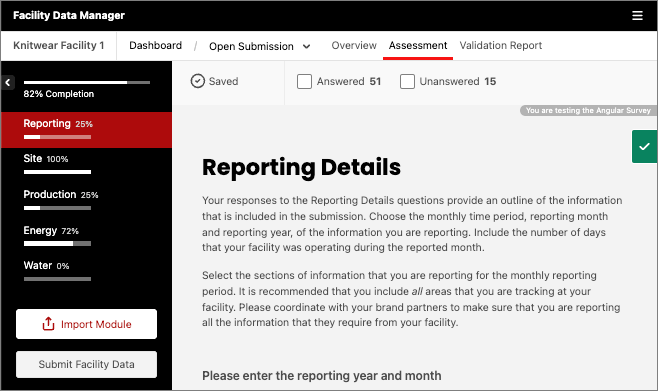Open the Production 25% section

coord(86,200)
